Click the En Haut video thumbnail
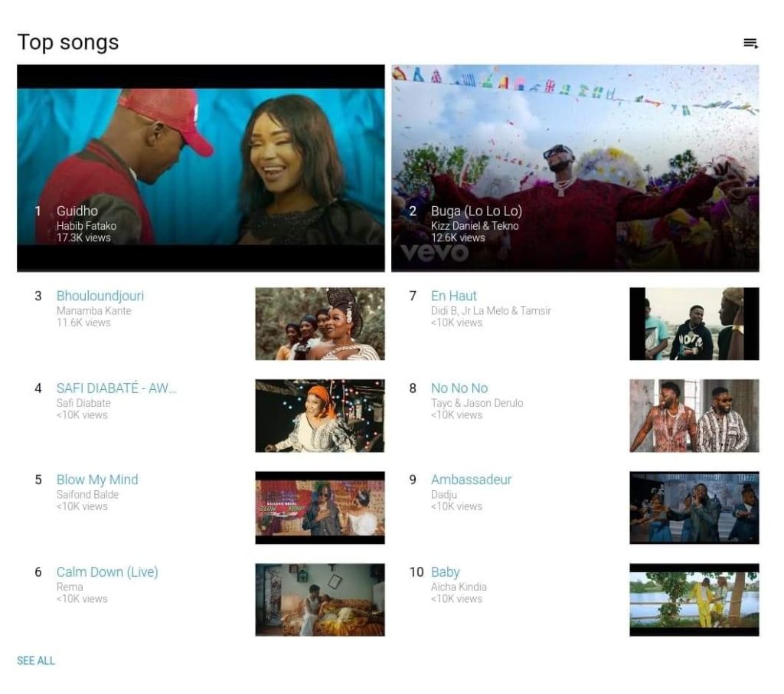Viewport: 784px width, 694px height. coord(694,324)
